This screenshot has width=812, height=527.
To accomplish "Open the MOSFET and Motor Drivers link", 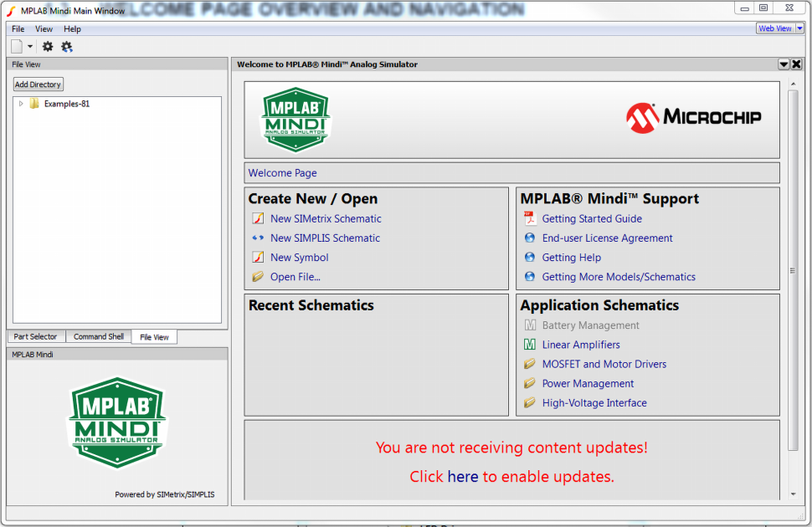I will (604, 364).
